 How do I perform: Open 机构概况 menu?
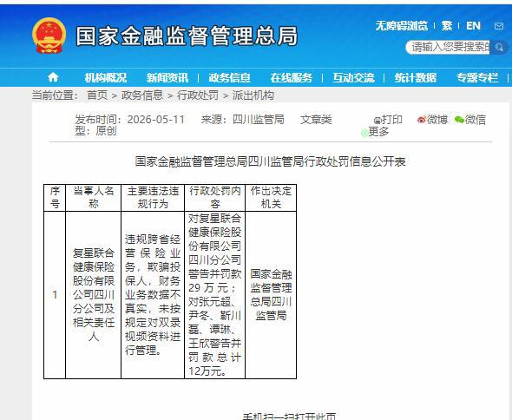pyautogui.click(x=106, y=78)
